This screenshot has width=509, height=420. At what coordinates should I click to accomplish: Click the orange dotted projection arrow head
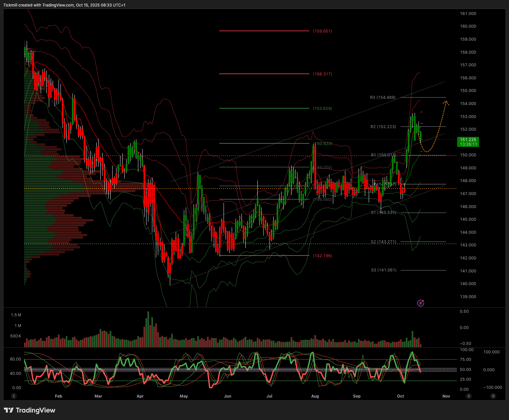[446, 103]
